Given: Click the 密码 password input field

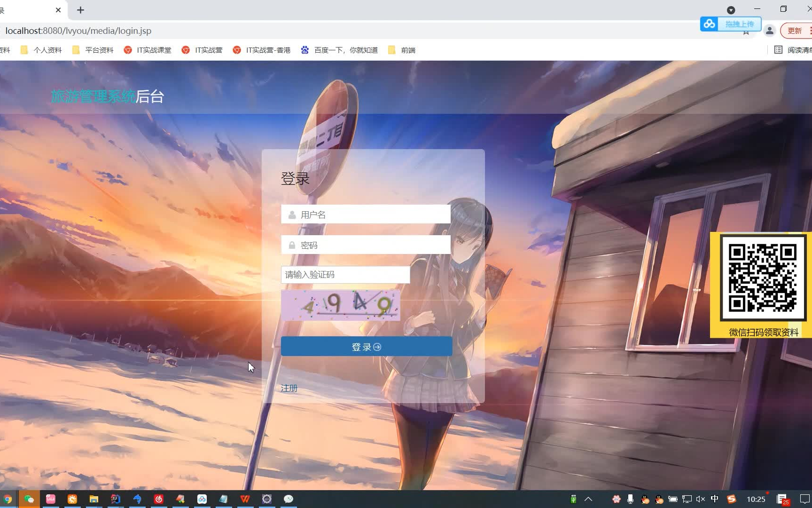Looking at the screenshot, I should pos(366,245).
